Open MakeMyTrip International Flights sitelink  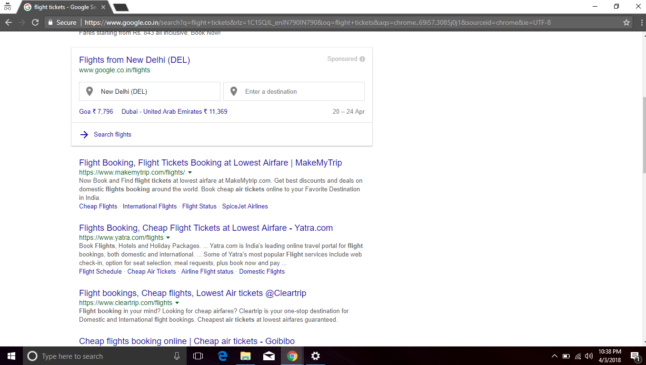[x=150, y=206]
